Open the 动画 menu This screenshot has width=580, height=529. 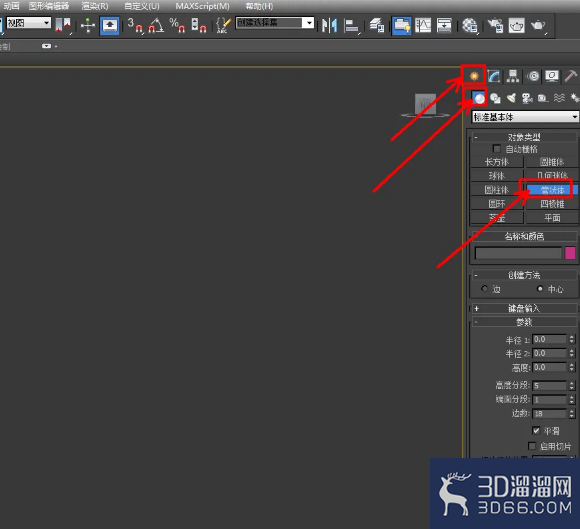(11, 6)
